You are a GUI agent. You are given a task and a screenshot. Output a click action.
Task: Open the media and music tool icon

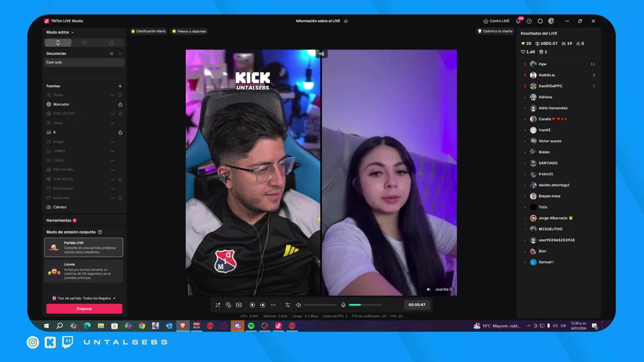coord(228,305)
